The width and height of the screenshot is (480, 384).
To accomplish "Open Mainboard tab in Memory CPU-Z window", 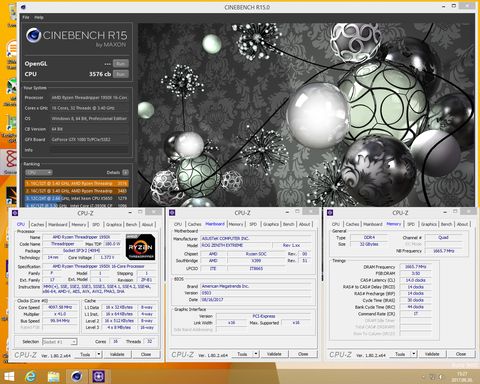I will pos(373,224).
